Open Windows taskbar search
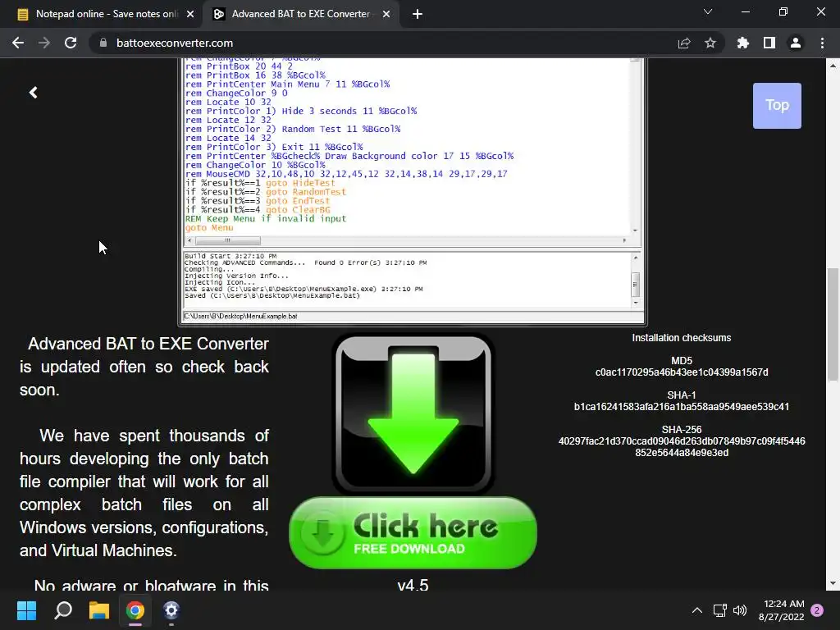 coord(63,610)
